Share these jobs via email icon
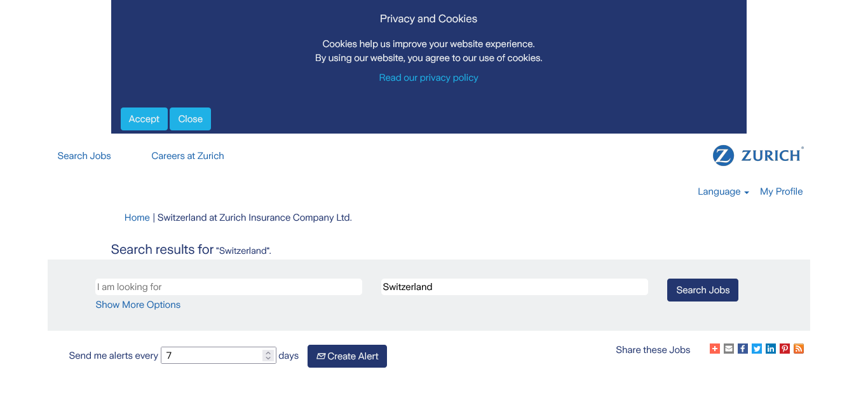868x409 pixels. tap(729, 349)
